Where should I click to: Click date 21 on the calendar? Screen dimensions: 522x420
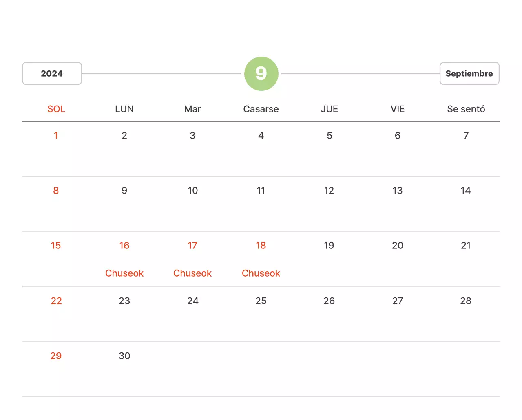click(466, 246)
